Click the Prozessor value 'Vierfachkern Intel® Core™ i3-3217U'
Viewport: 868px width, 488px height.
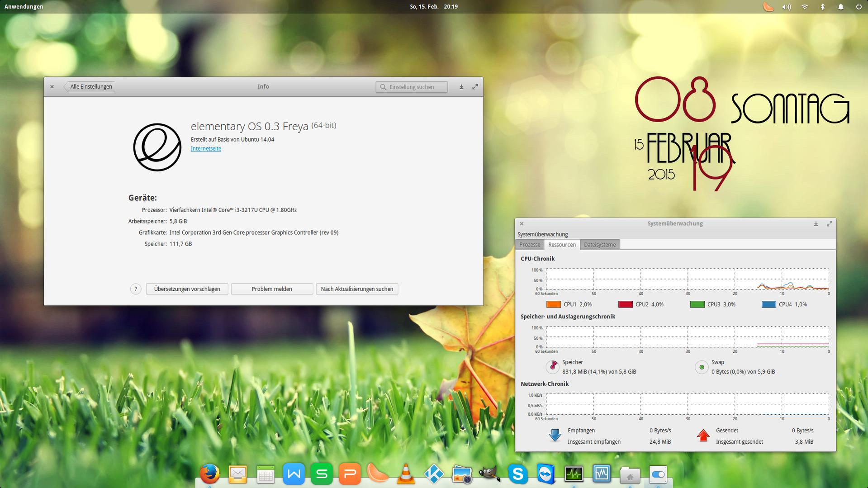coord(233,210)
